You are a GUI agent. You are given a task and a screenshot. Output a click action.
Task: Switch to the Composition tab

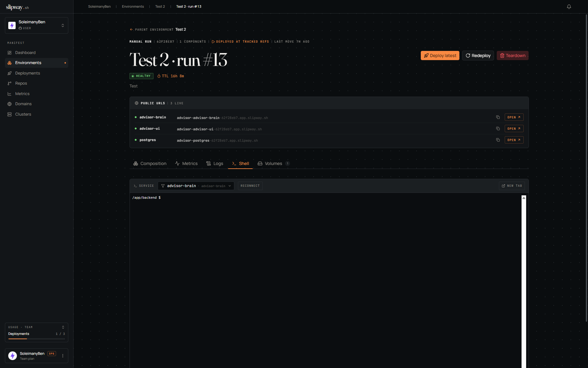(x=150, y=163)
